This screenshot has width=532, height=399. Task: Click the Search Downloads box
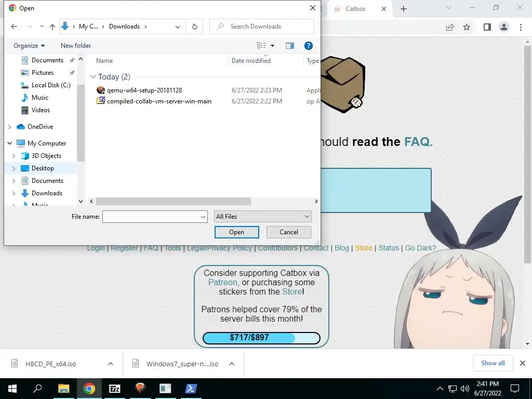(x=262, y=26)
